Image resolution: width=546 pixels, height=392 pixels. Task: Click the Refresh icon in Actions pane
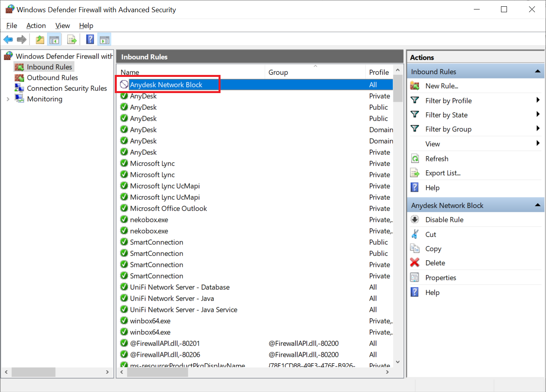415,159
